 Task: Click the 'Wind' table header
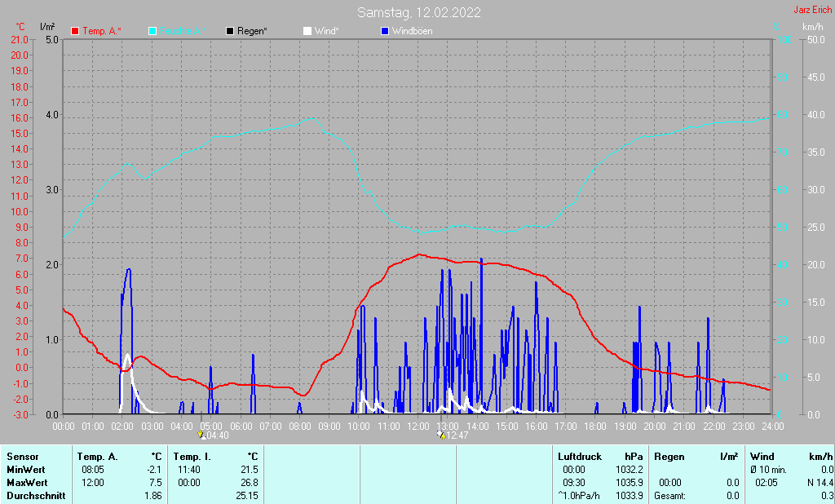coord(762,457)
